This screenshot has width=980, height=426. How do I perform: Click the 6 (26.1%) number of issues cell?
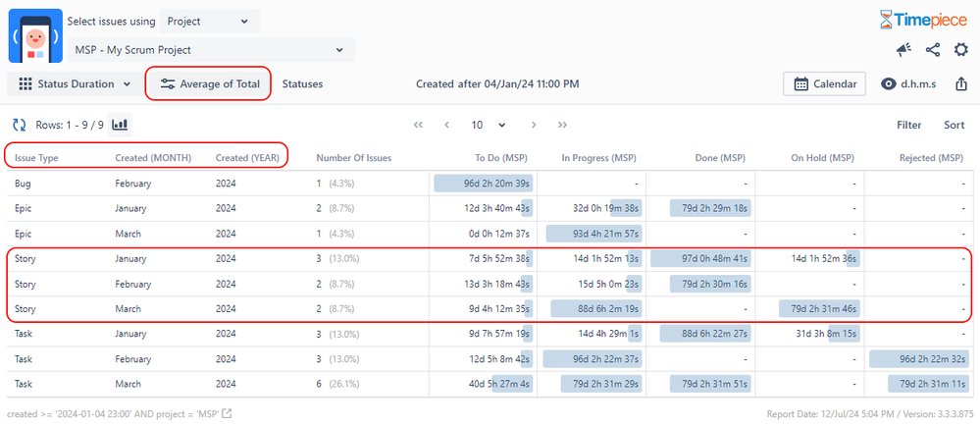tap(338, 384)
